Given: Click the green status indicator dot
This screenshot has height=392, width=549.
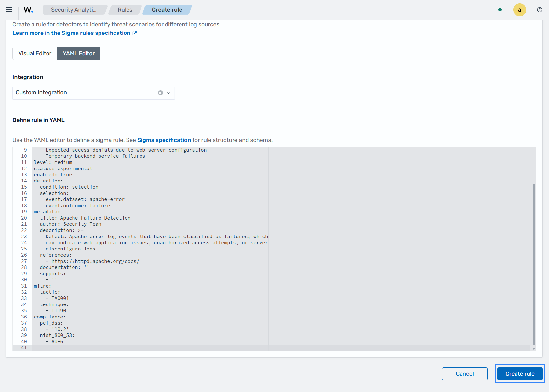Looking at the screenshot, I should coord(500,10).
